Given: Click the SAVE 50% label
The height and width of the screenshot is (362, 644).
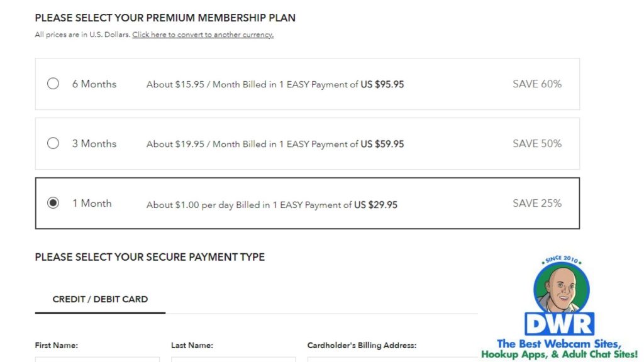Looking at the screenshot, I should click(537, 143).
